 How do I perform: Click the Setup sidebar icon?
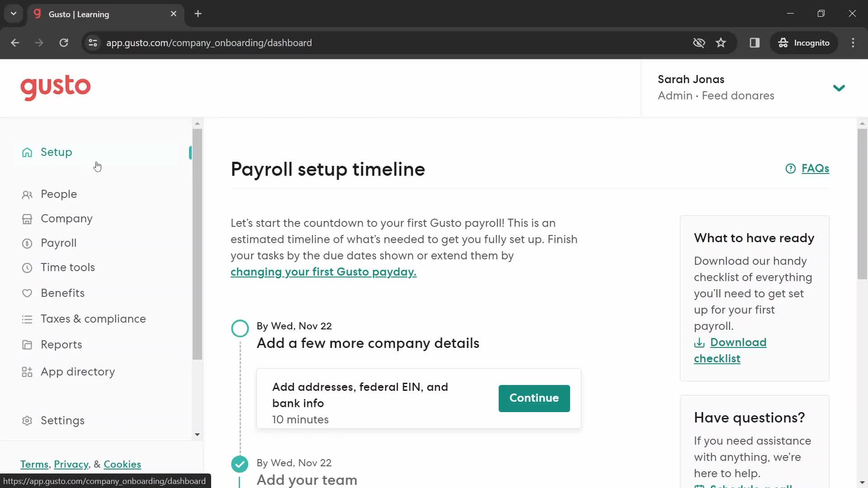[x=27, y=152]
